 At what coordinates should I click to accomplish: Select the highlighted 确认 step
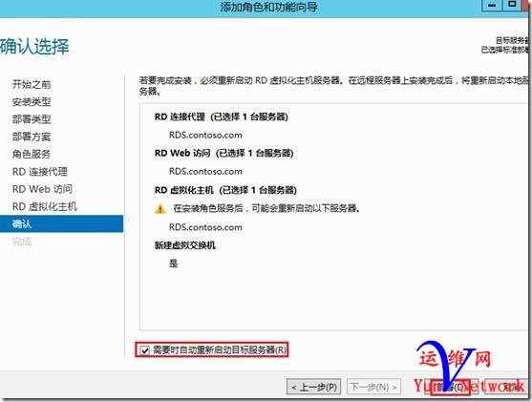tap(61, 223)
